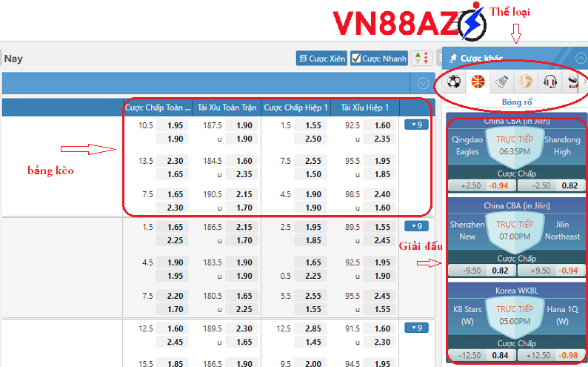Screen dimensions: 588x367
Task: Collapse the Cược khác panel chevron
Action: point(581,58)
